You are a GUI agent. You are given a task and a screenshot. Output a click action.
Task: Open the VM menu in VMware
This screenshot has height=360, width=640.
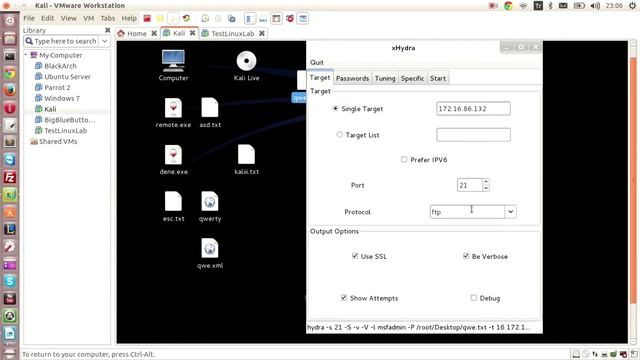[89, 18]
